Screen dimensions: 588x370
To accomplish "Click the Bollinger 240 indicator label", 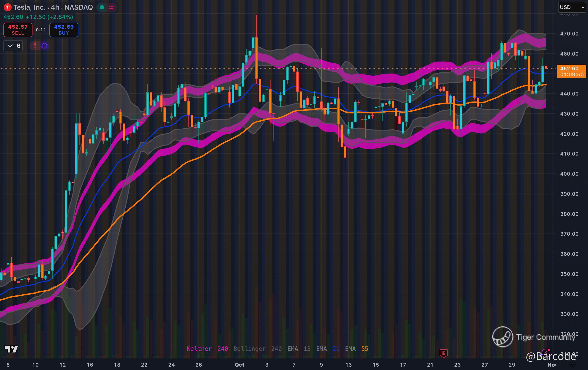I will [x=257, y=349].
